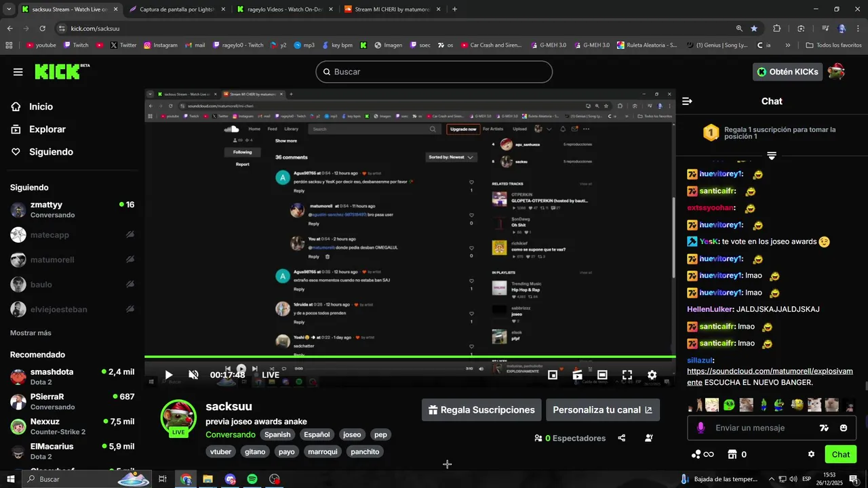Play the stream video
The height and width of the screenshot is (488, 868).
click(x=169, y=375)
